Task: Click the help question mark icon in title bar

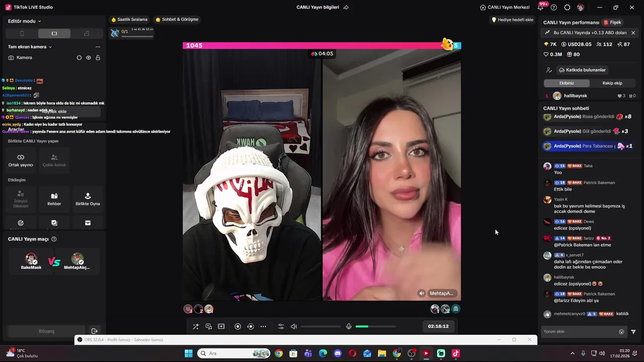Action: pyautogui.click(x=554, y=8)
